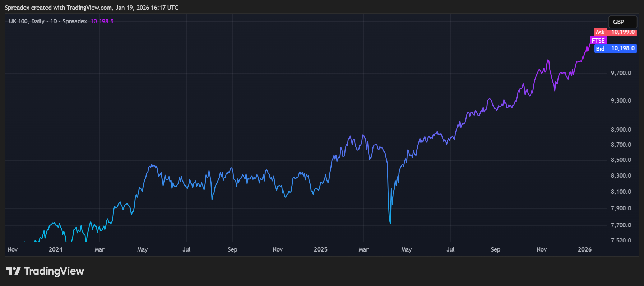
Task: Click the 7,700.0 price axis label
Action: pyautogui.click(x=621, y=225)
